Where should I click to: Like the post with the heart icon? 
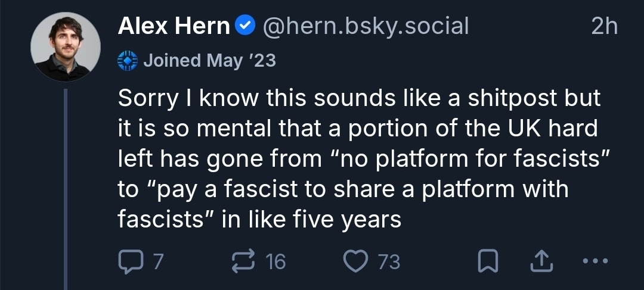pos(357,261)
